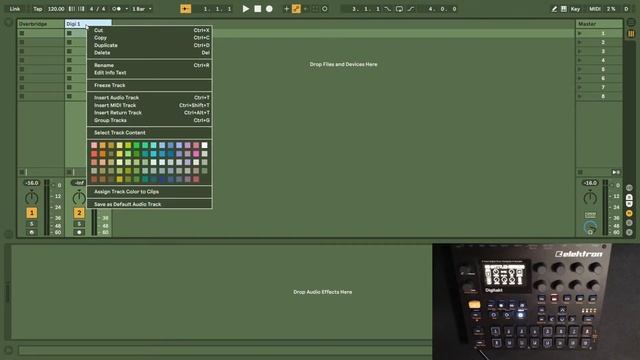This screenshot has width=640, height=360.
Task: Choose Insert MIDI Track
Action: [149, 105]
